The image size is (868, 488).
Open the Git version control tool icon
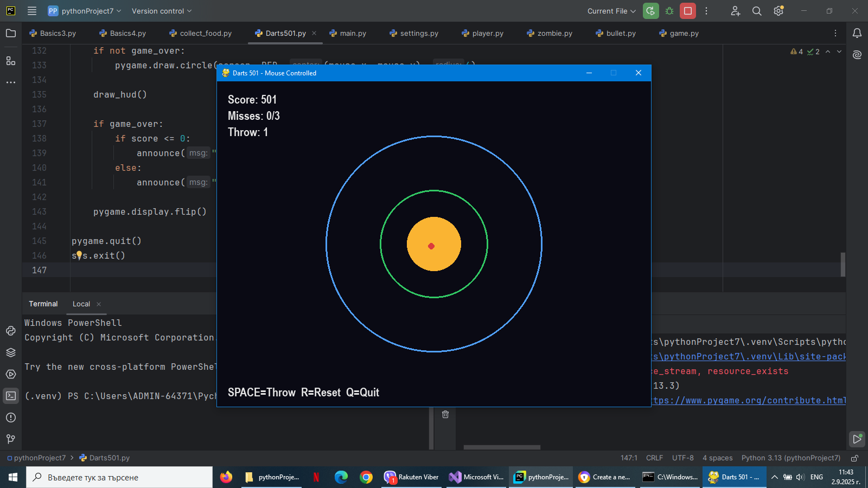(11, 439)
